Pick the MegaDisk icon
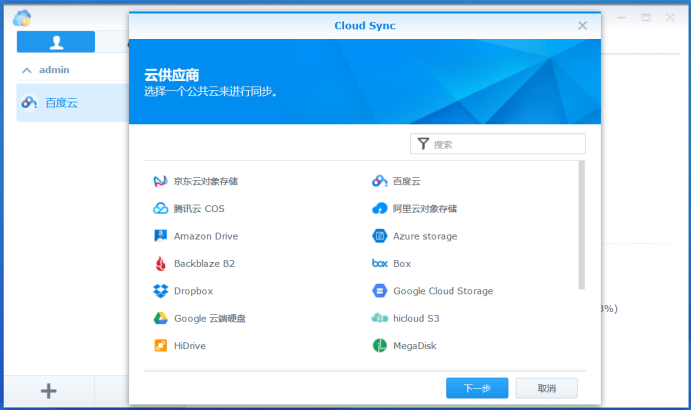Viewport: 692px width, 410px height. point(380,346)
